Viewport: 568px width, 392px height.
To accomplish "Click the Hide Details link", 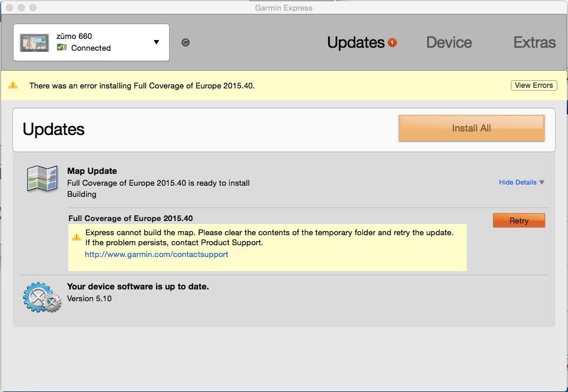I will point(517,182).
